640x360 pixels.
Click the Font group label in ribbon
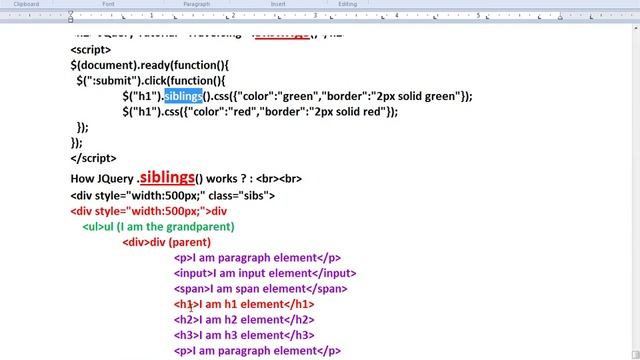click(x=108, y=4)
